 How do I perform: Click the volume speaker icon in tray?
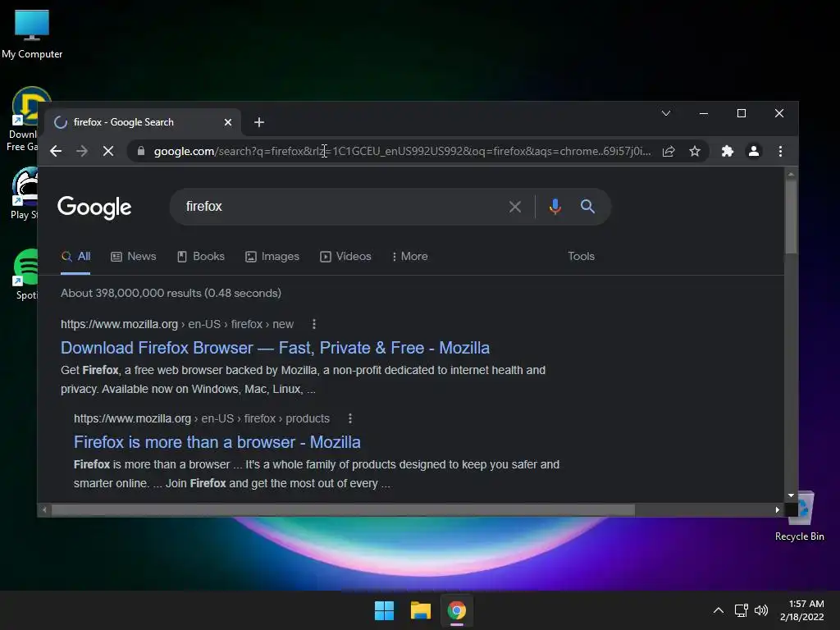[760, 610]
